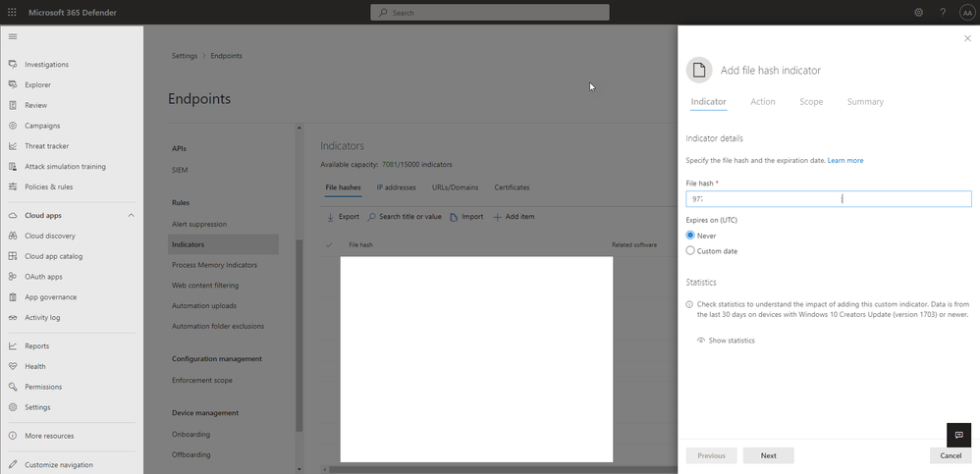980x474 pixels.
Task: Open the File hashes tab
Action: [x=343, y=187]
